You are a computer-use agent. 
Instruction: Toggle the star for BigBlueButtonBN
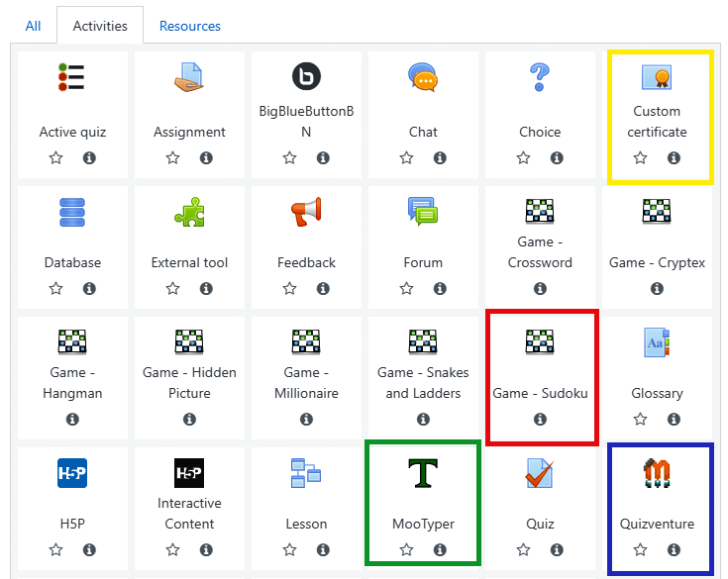(x=289, y=157)
